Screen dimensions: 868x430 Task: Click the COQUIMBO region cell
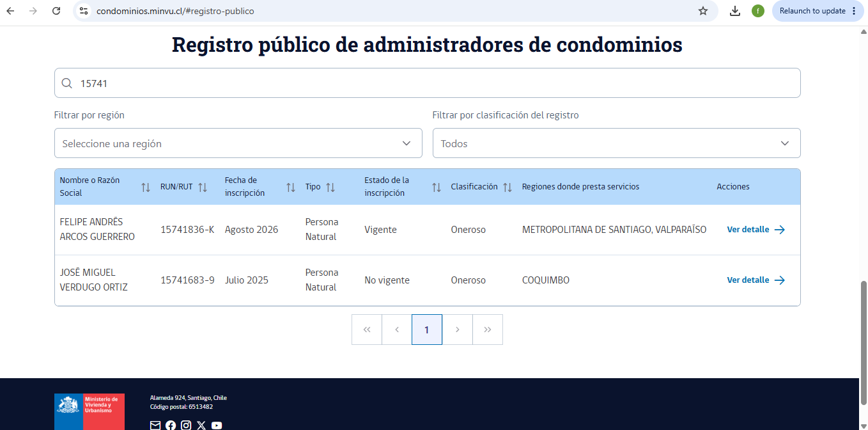pos(546,280)
